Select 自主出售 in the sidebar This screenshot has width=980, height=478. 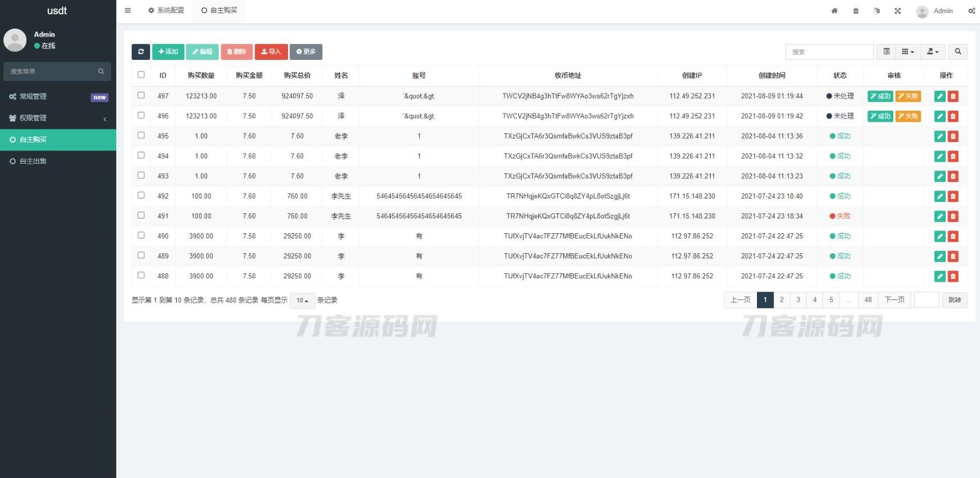pyautogui.click(x=58, y=161)
